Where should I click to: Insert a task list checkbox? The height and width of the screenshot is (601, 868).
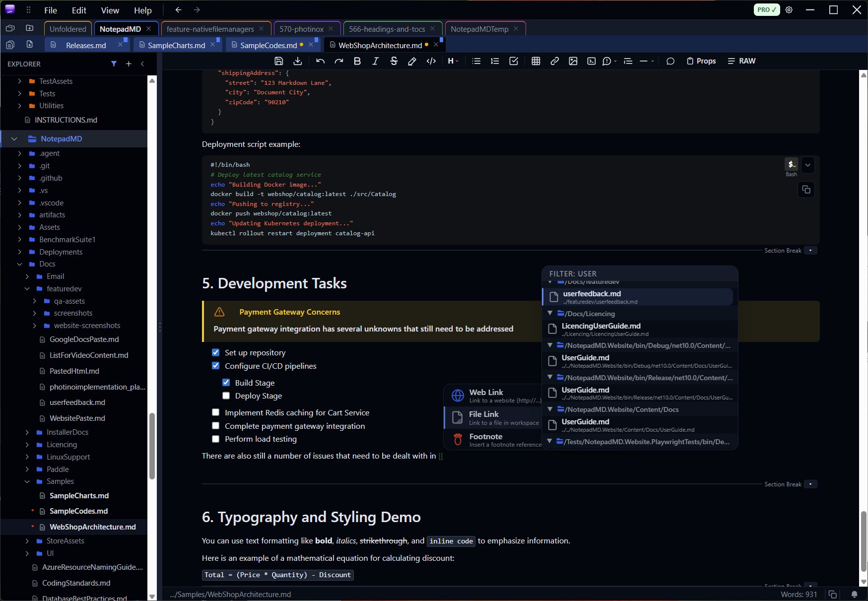click(514, 61)
